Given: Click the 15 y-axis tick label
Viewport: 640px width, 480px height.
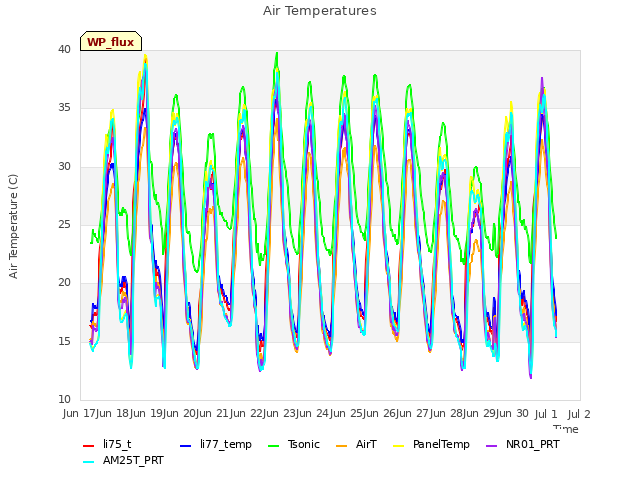Looking at the screenshot, I should coord(64,341).
